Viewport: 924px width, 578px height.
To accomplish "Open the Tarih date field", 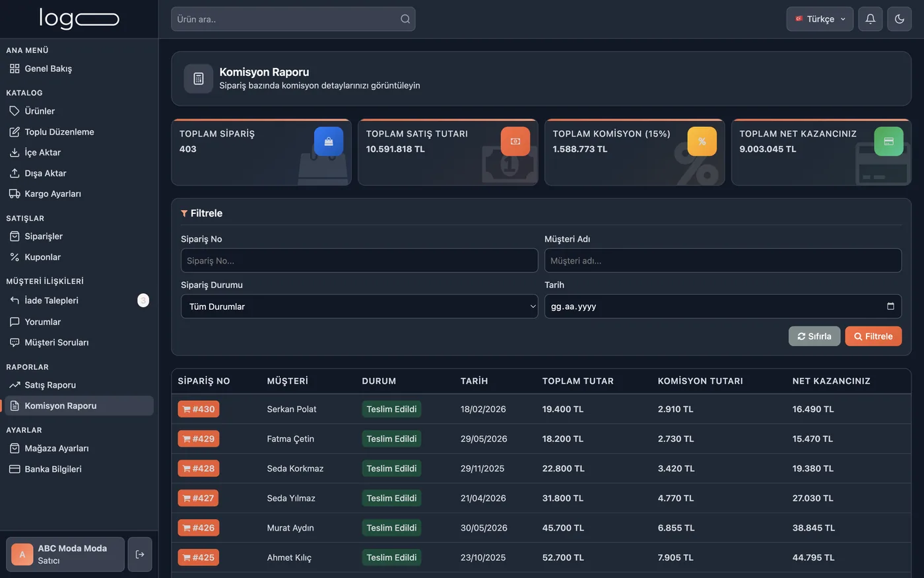I will click(x=723, y=307).
